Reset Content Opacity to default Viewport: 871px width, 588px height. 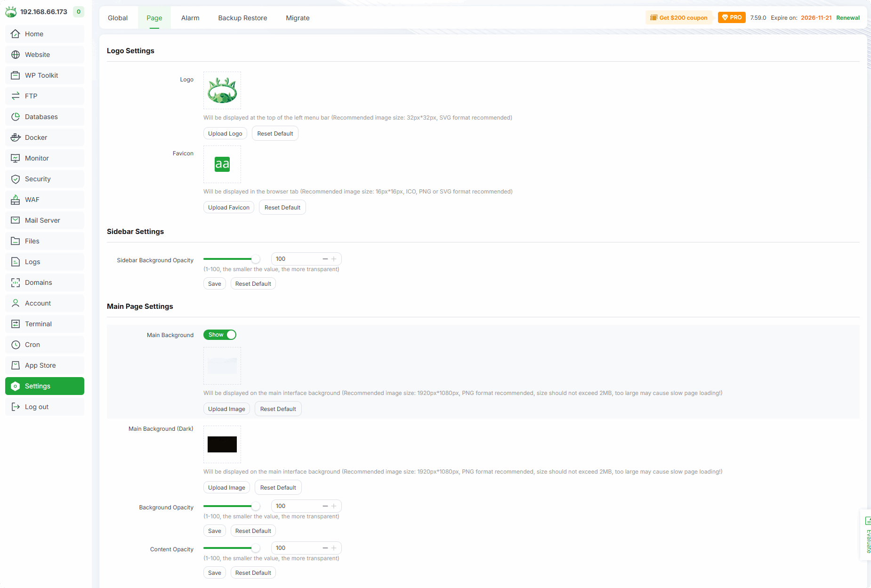[x=253, y=573]
